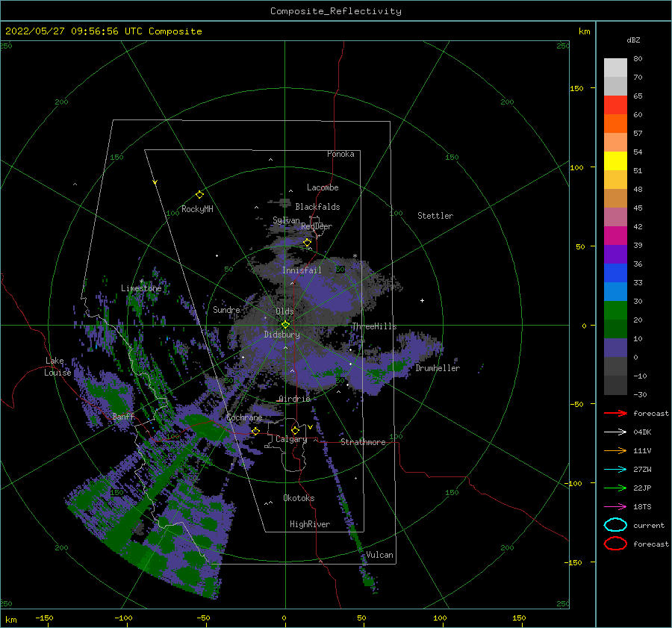This screenshot has width=672, height=628.
Task: Pick the yellow 51–54 dBZ color swatch
Action: [x=615, y=161]
